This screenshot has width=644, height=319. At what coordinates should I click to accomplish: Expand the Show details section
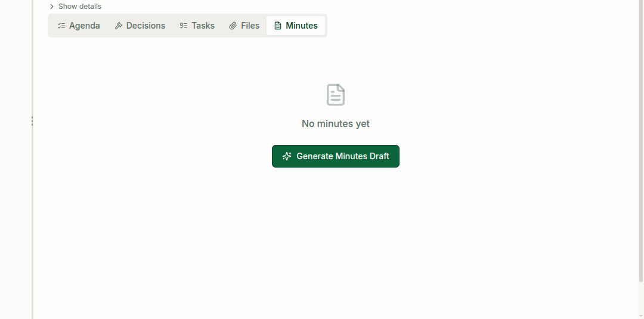pyautogui.click(x=75, y=7)
